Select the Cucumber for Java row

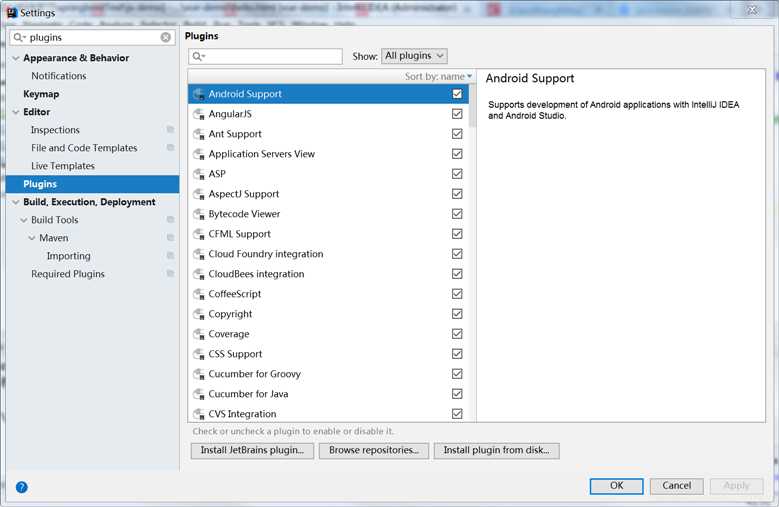328,394
